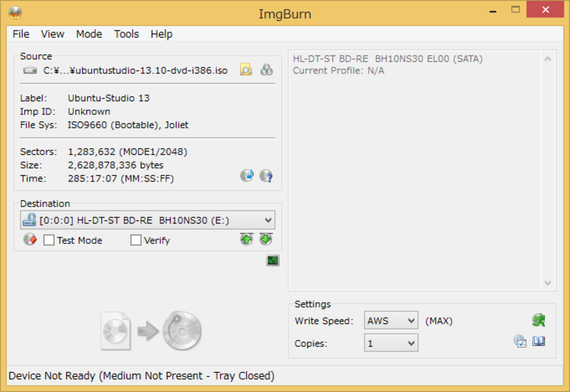Eject tray with the green up arrow
Viewport: 570px width, 392px height.
[247, 239]
